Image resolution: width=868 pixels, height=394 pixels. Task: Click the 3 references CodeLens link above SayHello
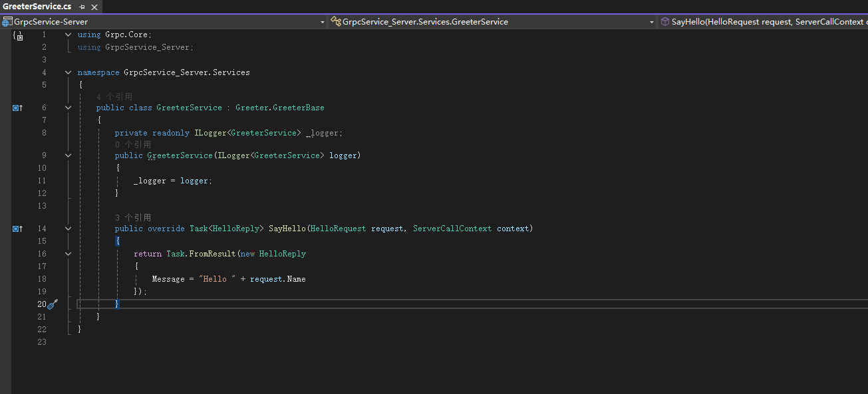[x=133, y=218]
